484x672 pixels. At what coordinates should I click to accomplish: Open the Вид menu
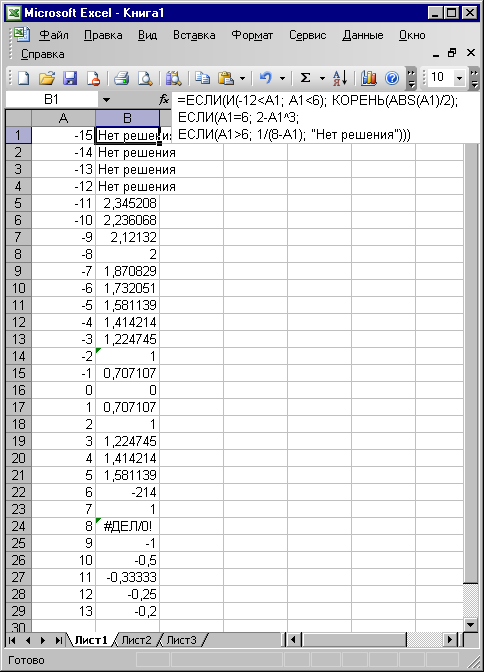147,35
